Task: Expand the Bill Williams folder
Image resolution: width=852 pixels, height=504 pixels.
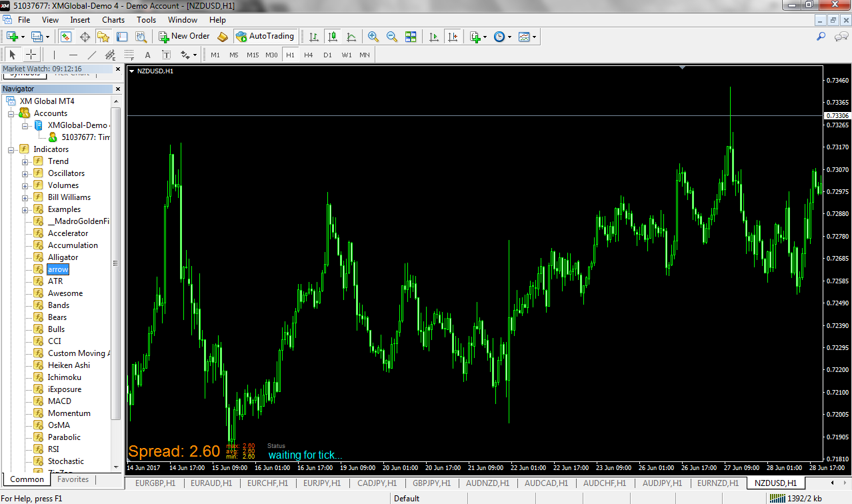Action: pos(25,197)
